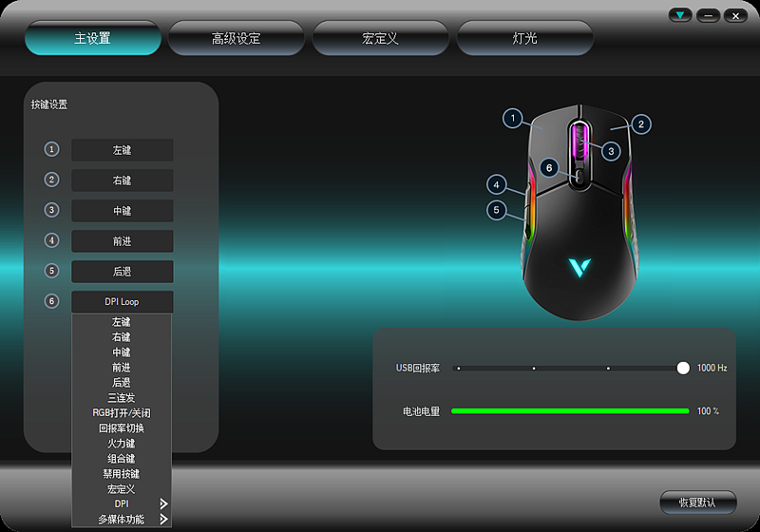Click marker 5 on the mouse side
The height and width of the screenshot is (532, 760).
[496, 210]
